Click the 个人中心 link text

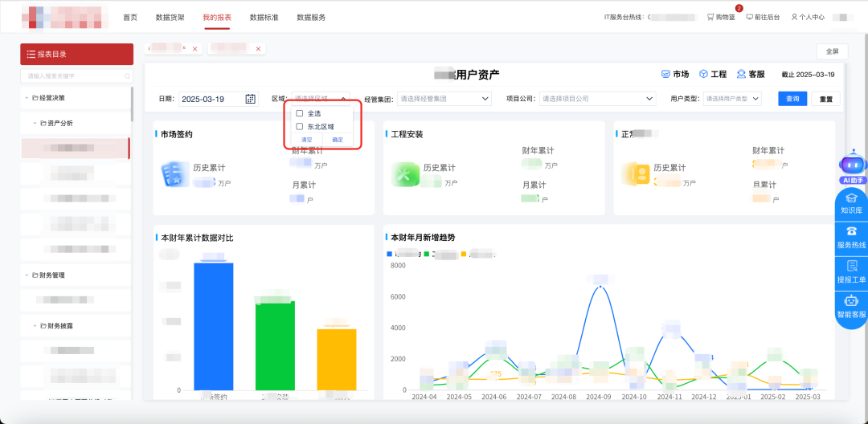pos(812,17)
